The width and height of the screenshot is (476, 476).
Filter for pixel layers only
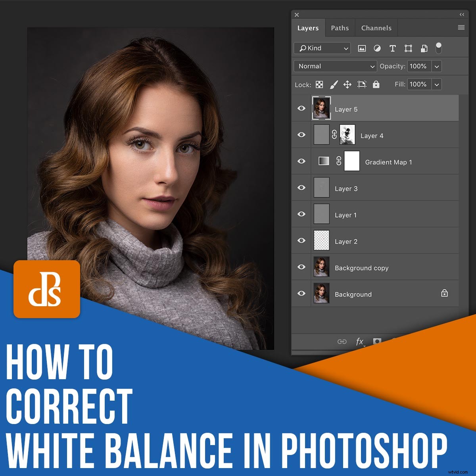tap(362, 48)
